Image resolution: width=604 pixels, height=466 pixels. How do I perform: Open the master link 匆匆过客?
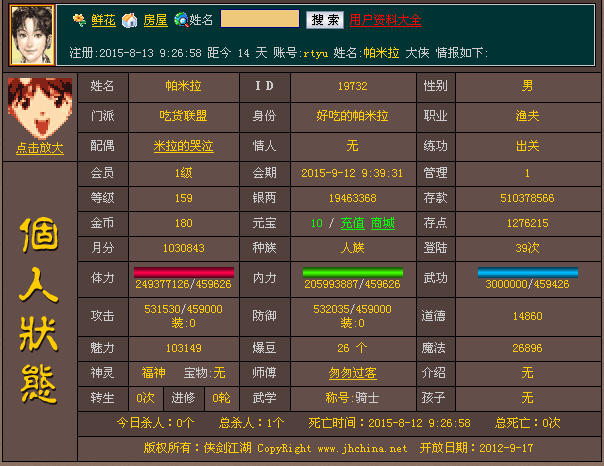tap(352, 373)
